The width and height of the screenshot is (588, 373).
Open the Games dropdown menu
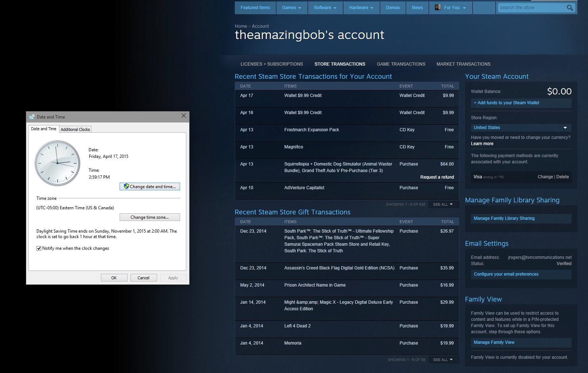292,8
